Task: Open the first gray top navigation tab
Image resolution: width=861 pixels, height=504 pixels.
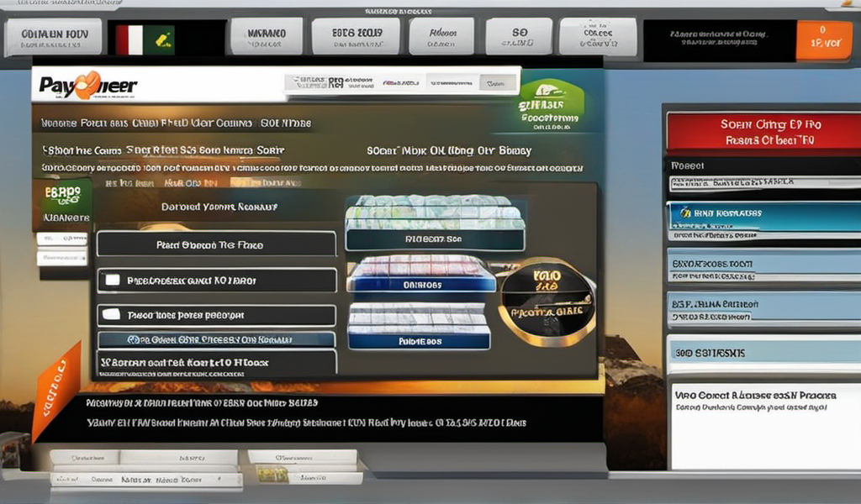Action: pos(55,39)
